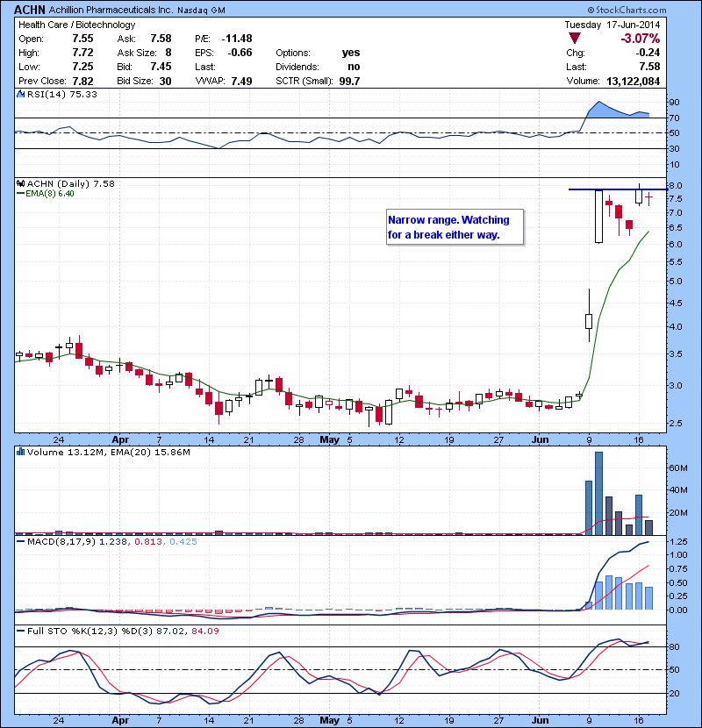Click the Health Care / Biotechnology sector text
Screen dimensions: 702x728
[x=76, y=25]
